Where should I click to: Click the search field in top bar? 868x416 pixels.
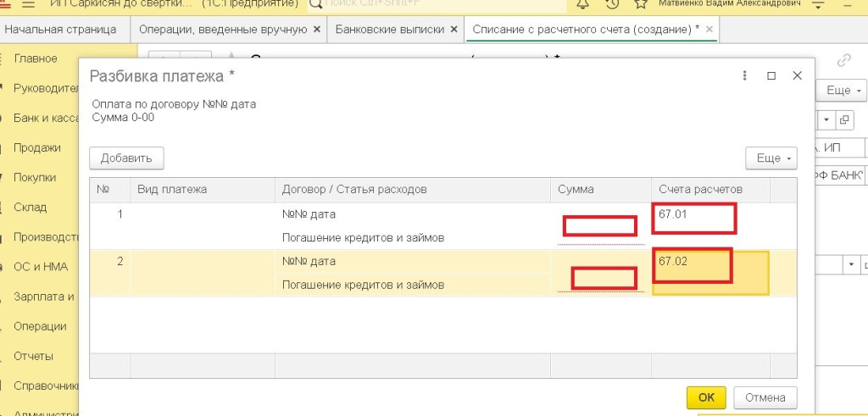coord(437,4)
